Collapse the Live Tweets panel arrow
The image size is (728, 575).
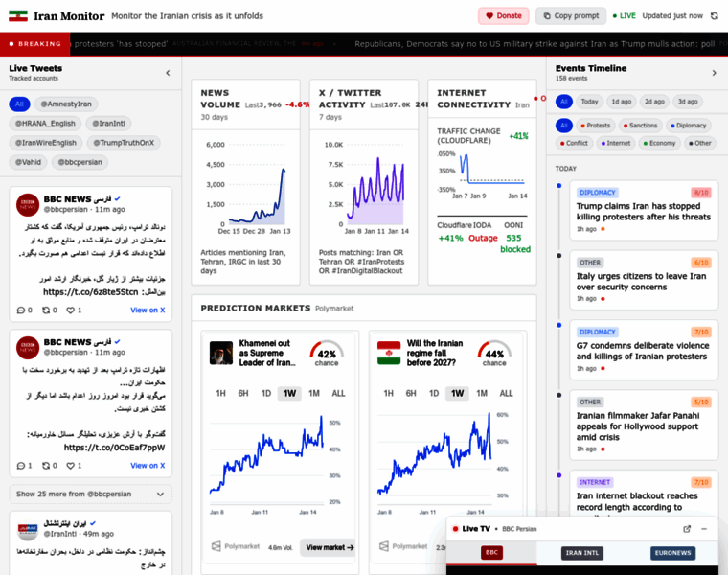168,73
